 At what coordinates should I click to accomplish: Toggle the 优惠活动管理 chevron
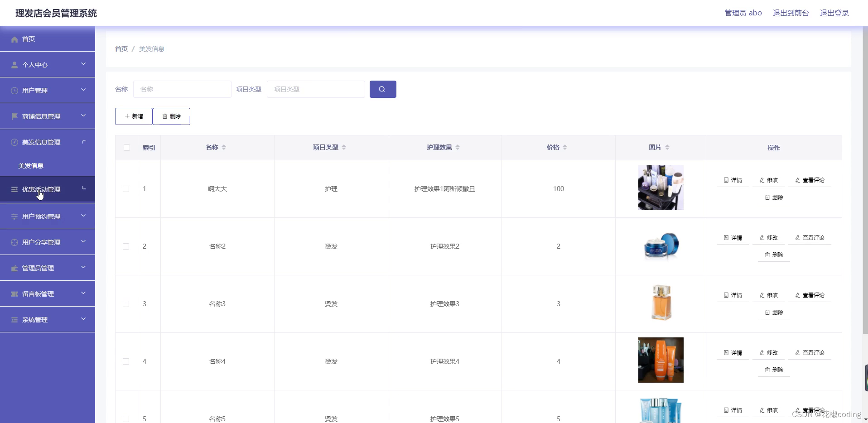(84, 188)
